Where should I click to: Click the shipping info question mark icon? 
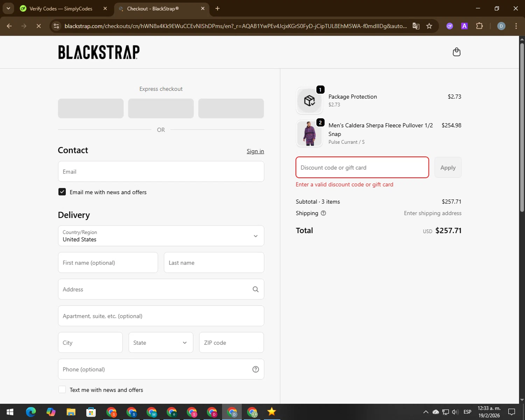pyautogui.click(x=323, y=213)
